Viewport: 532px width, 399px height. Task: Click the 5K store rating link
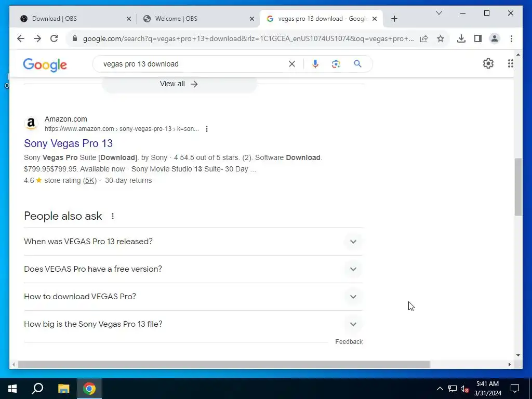coord(90,180)
